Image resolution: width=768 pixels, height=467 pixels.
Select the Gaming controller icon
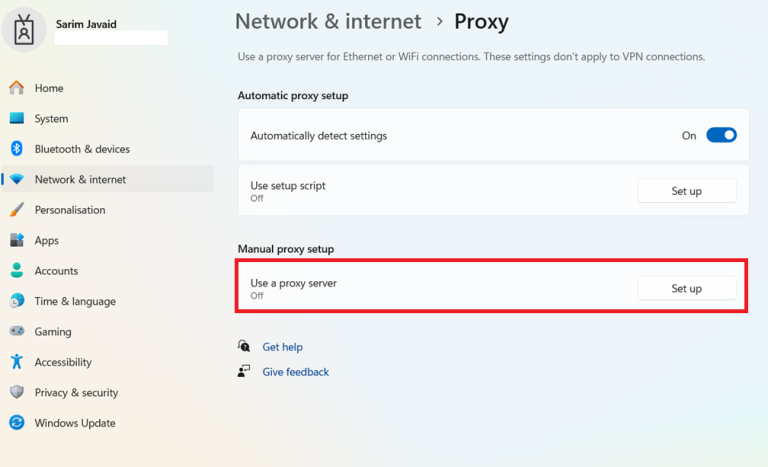click(x=17, y=331)
